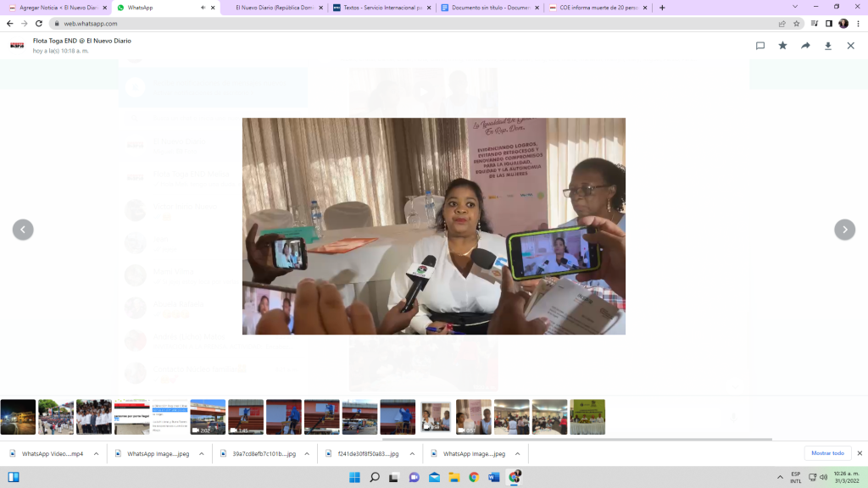Reload the current browser page

tap(38, 24)
